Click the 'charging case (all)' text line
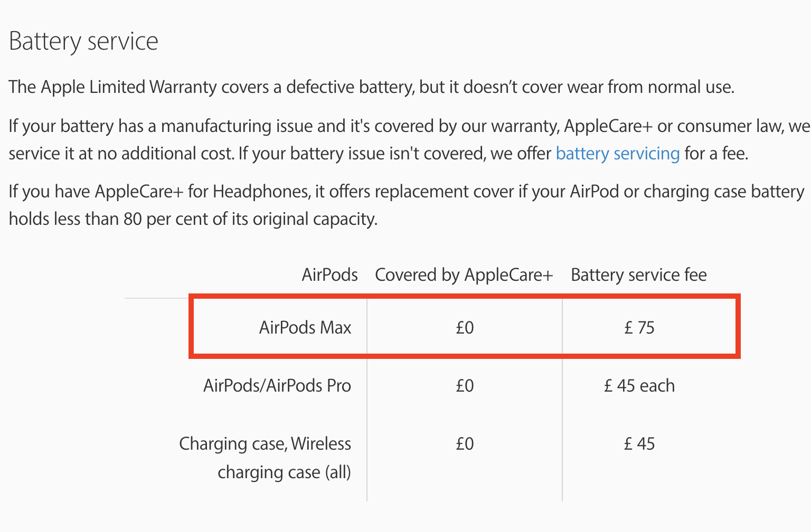 [x=285, y=472]
